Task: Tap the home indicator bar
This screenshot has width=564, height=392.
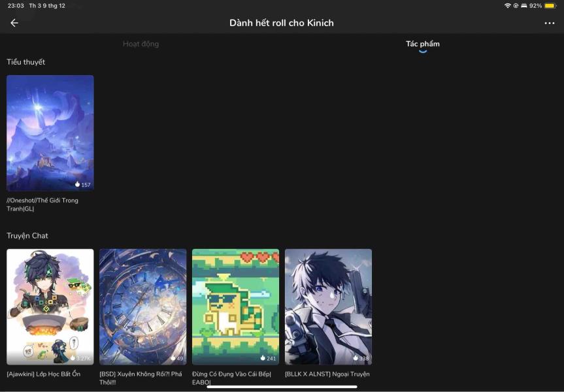Action: 282,387
